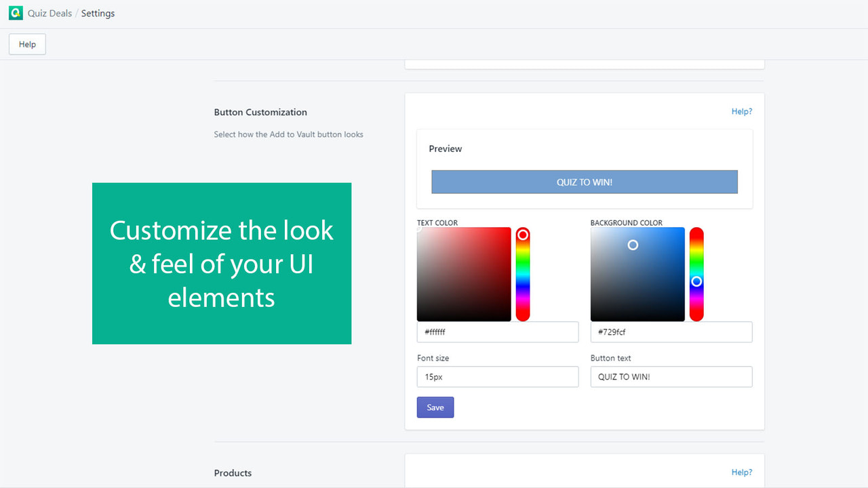The image size is (868, 488).
Task: Click the Quiz Deals app logo
Action: click(15, 13)
